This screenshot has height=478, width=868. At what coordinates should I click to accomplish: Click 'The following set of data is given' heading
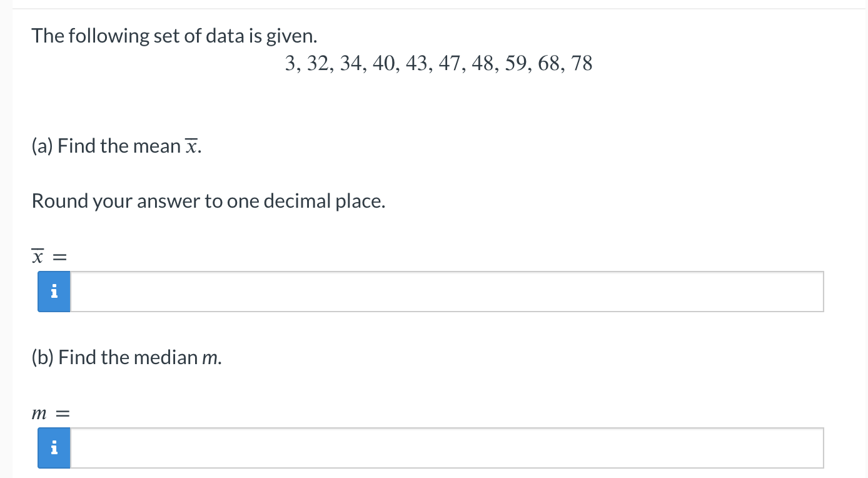click(x=175, y=36)
